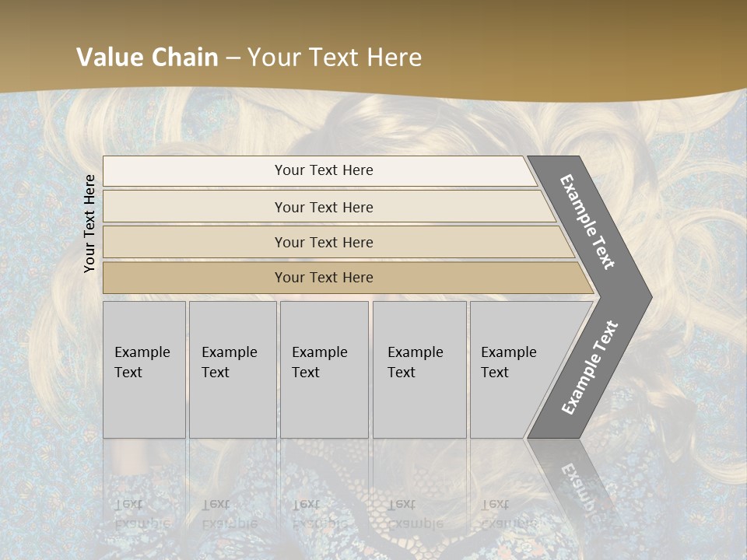
Task: Click the darkest tan "Your Text Here" bar
Action: click(x=323, y=278)
